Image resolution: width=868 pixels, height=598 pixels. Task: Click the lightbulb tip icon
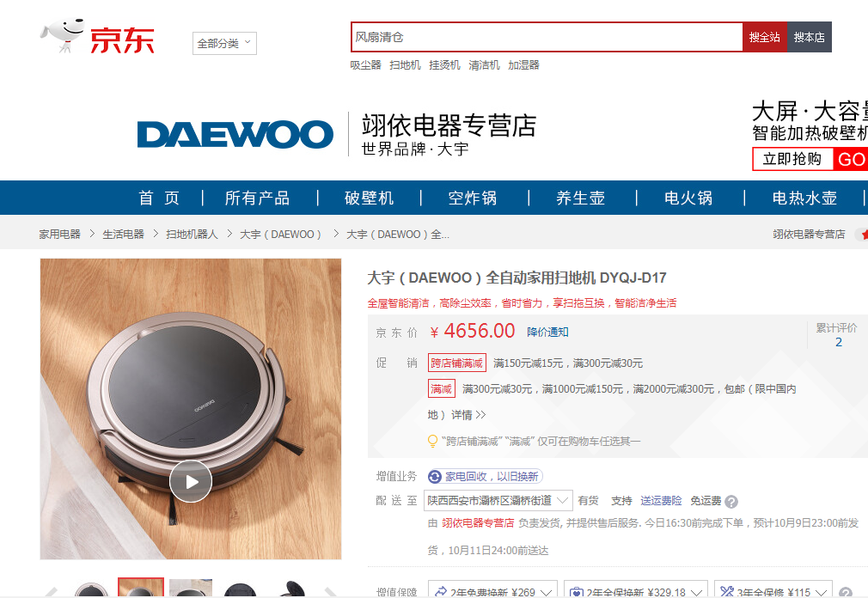coord(433,441)
